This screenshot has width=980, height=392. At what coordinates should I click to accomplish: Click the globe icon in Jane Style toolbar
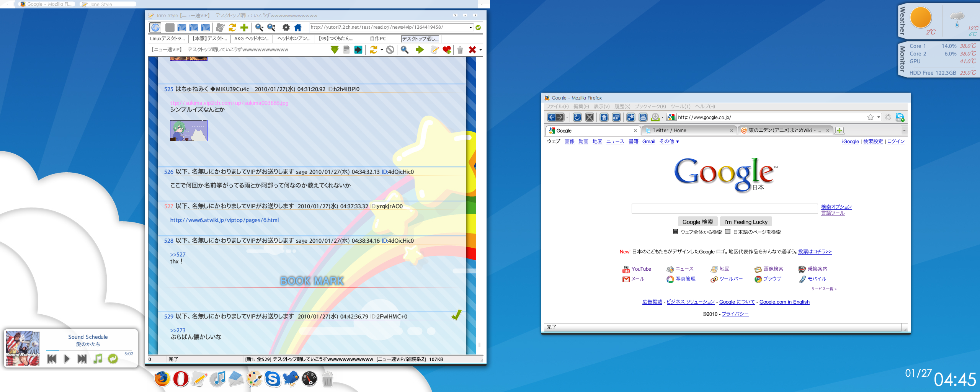(x=155, y=28)
